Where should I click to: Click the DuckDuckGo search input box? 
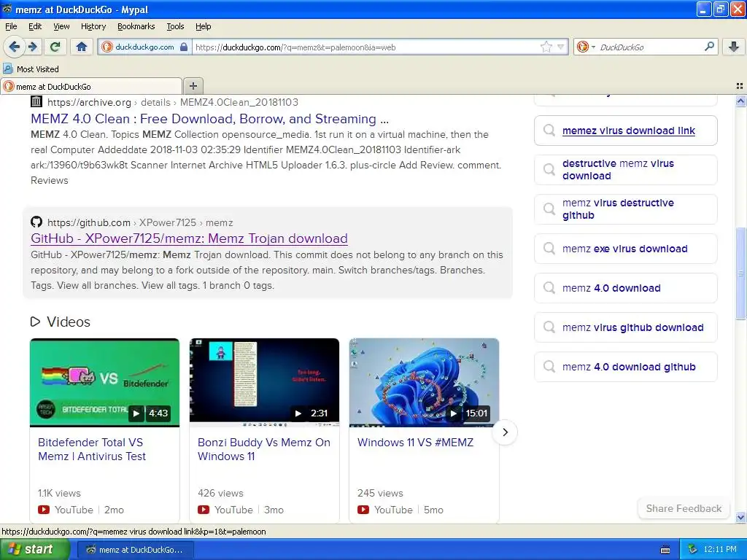pos(649,47)
